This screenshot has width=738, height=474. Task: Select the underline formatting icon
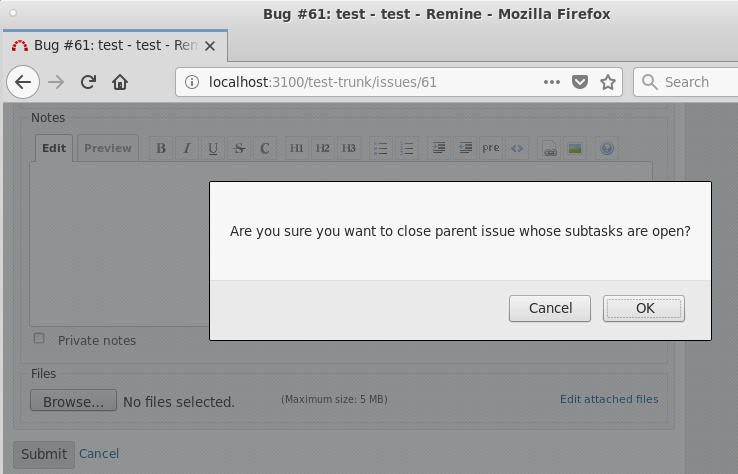(213, 148)
